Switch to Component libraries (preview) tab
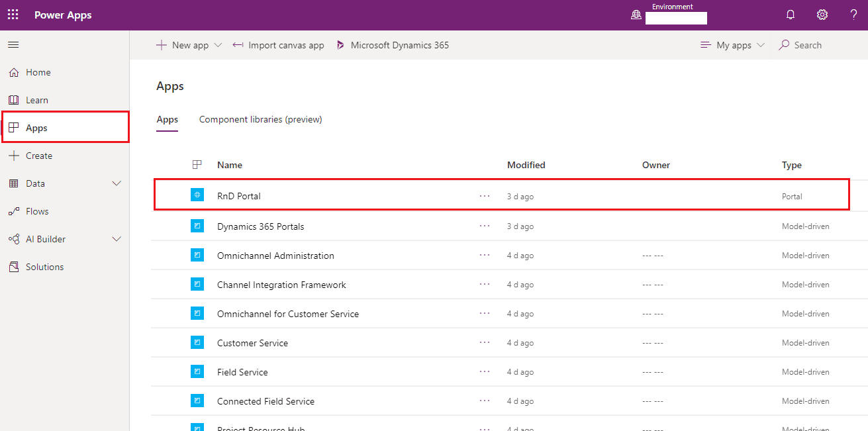The image size is (868, 431). 260,119
